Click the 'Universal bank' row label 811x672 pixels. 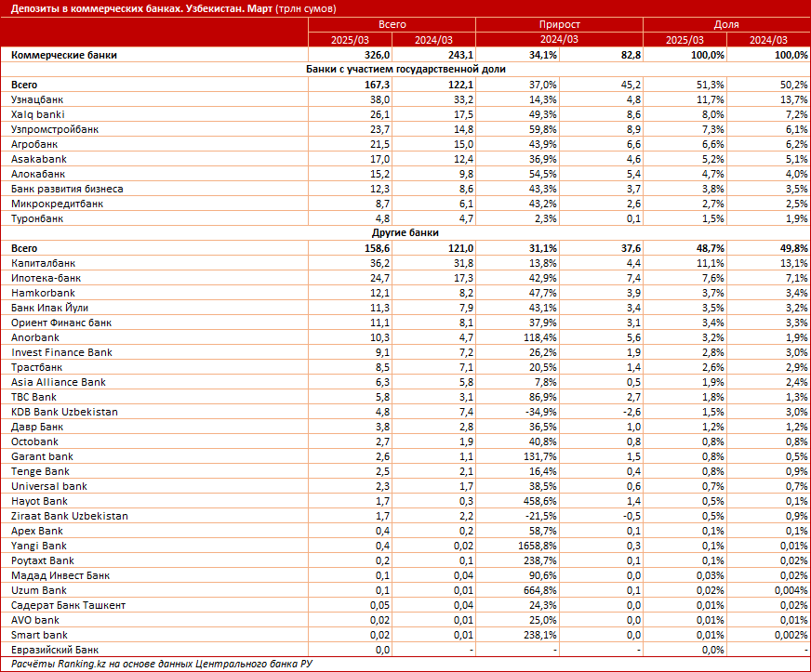tap(49, 486)
